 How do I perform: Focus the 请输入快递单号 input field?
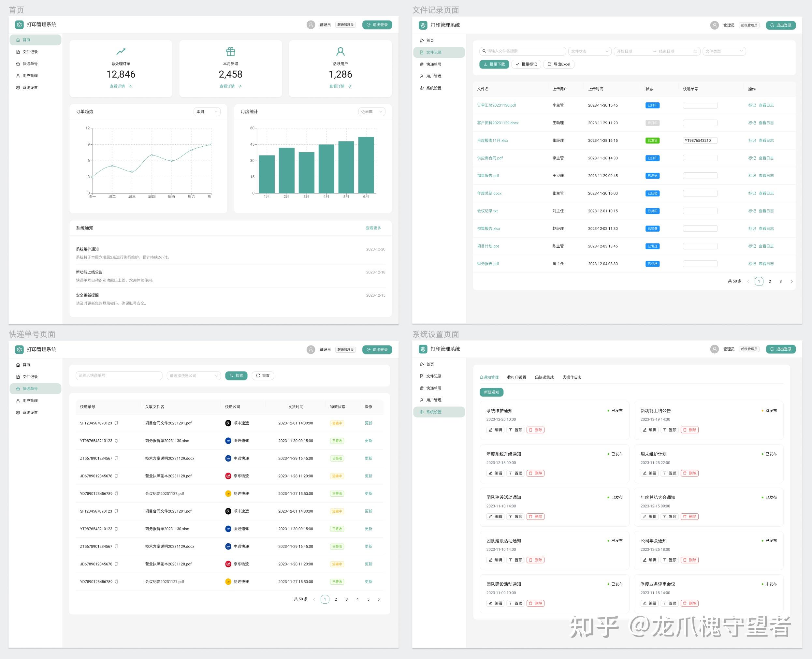119,375
